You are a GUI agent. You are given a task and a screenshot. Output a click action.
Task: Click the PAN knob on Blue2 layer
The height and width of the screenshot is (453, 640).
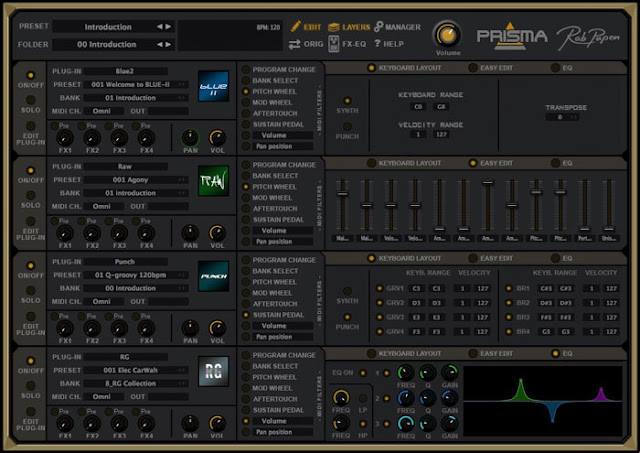coord(190,138)
